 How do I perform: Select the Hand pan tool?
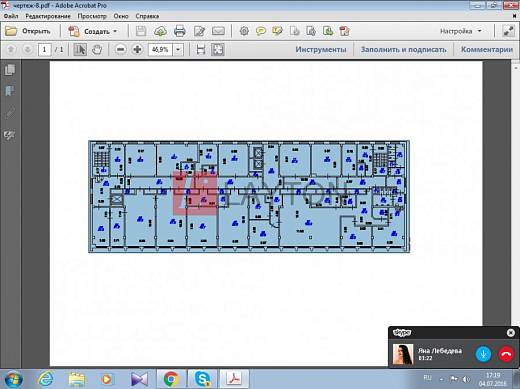(97, 50)
